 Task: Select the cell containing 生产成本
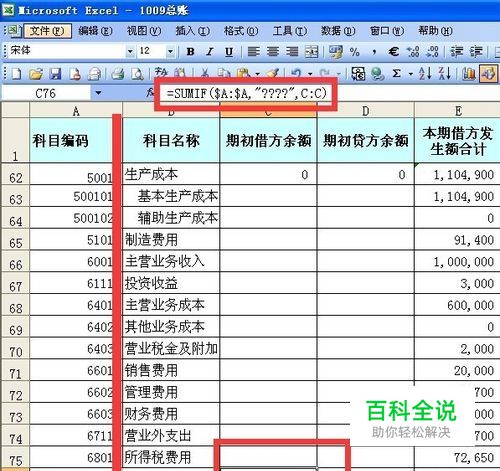(171, 174)
